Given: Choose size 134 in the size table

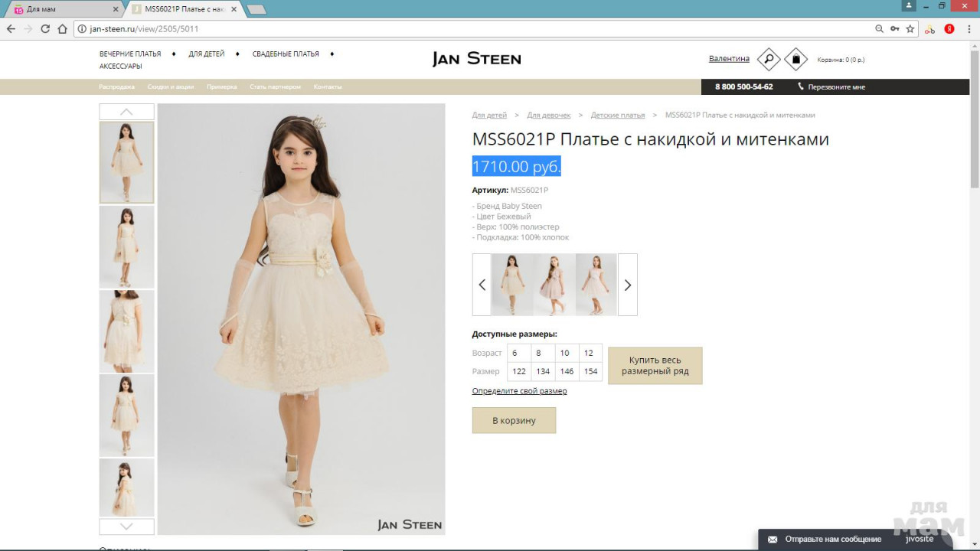Looking at the screenshot, I should (x=543, y=371).
